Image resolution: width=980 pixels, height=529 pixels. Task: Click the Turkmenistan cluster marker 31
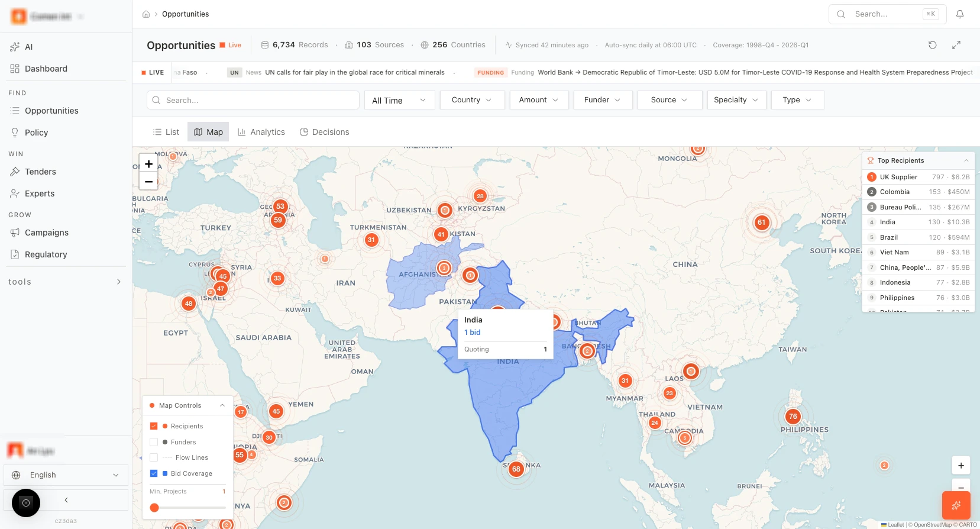pos(371,240)
